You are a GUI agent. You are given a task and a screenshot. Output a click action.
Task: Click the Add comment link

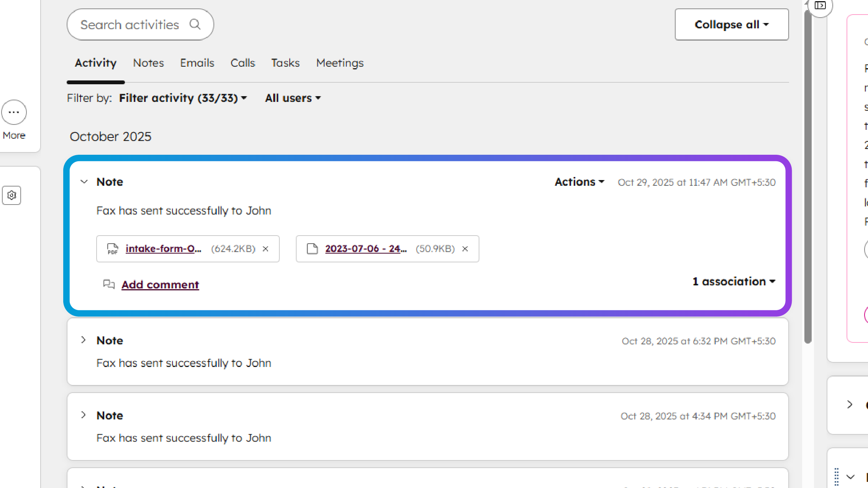(160, 285)
